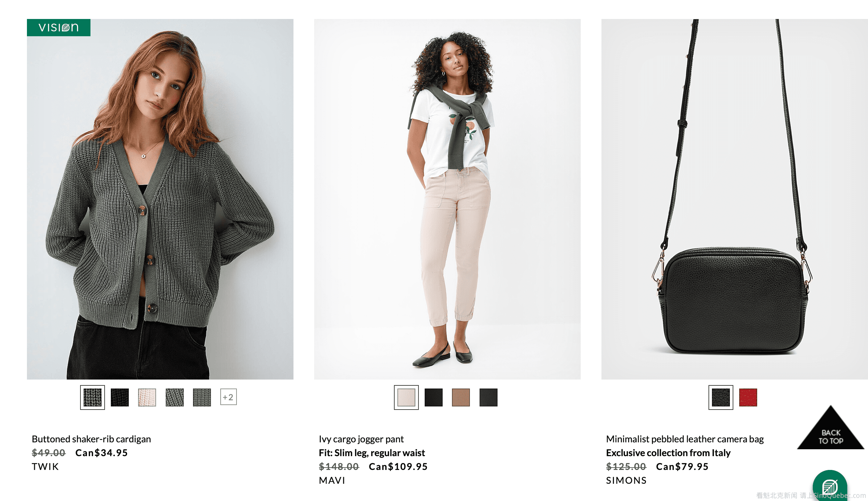Screen dimensions: 868x501
Task: Choose the red camera bag swatch
Action: click(748, 397)
